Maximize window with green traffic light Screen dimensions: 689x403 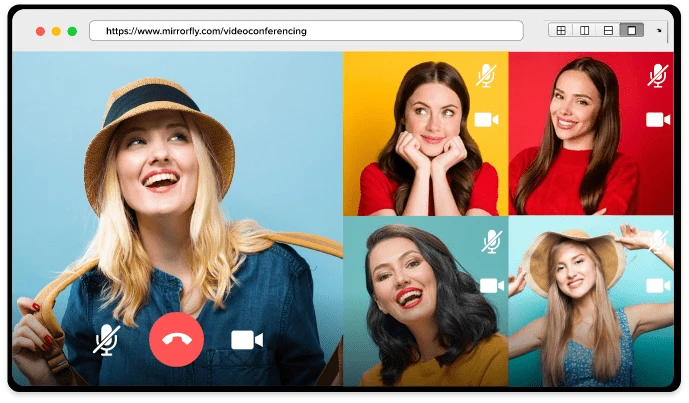point(72,31)
